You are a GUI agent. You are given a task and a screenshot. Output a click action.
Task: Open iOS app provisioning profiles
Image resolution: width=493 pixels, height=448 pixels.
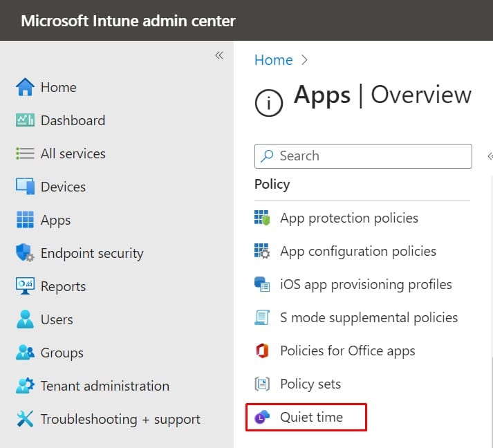pyautogui.click(x=366, y=284)
